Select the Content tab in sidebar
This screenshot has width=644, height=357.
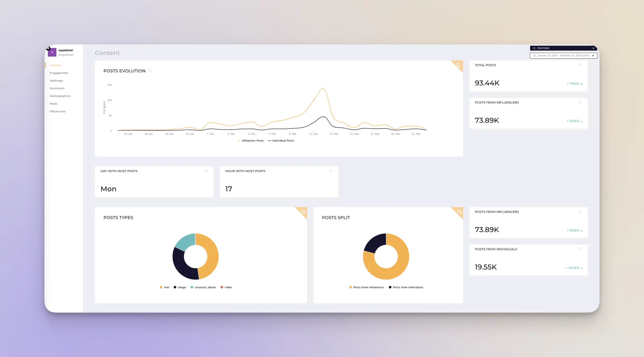(55, 65)
